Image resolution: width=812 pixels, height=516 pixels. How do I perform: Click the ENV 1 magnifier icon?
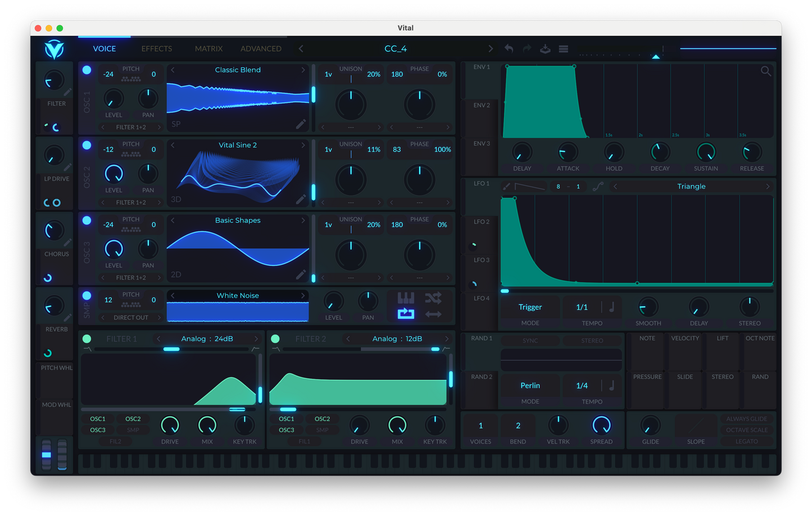point(765,71)
